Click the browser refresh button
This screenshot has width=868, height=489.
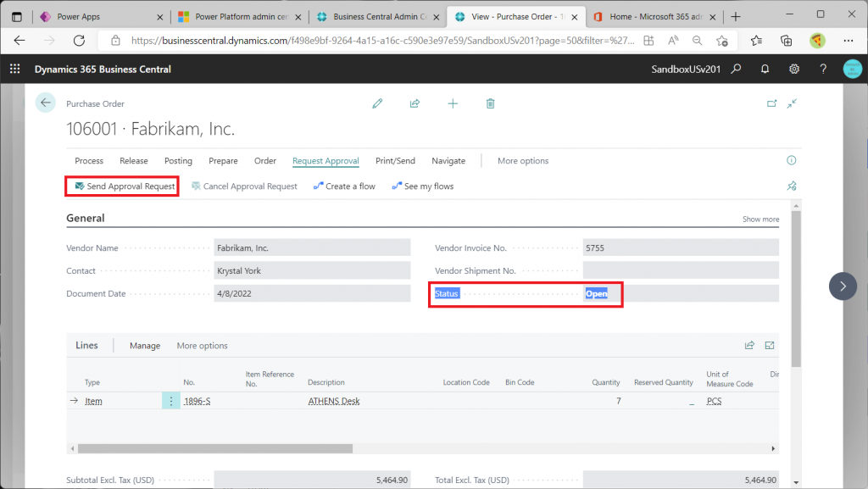pyautogui.click(x=79, y=41)
